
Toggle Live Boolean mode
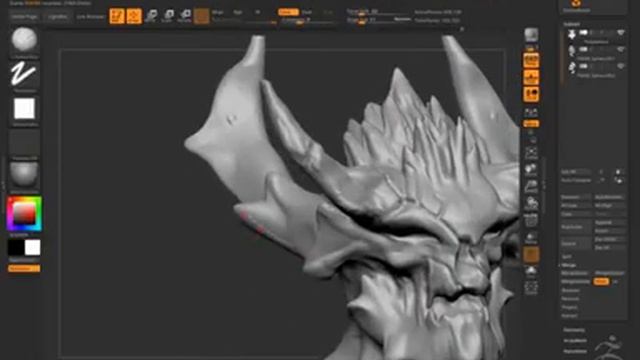(90, 17)
